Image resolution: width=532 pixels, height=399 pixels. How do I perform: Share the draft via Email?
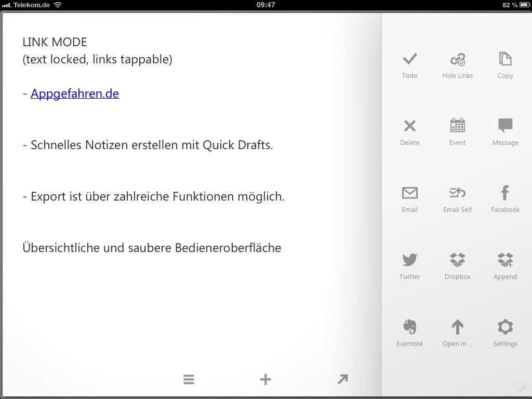[x=409, y=193]
